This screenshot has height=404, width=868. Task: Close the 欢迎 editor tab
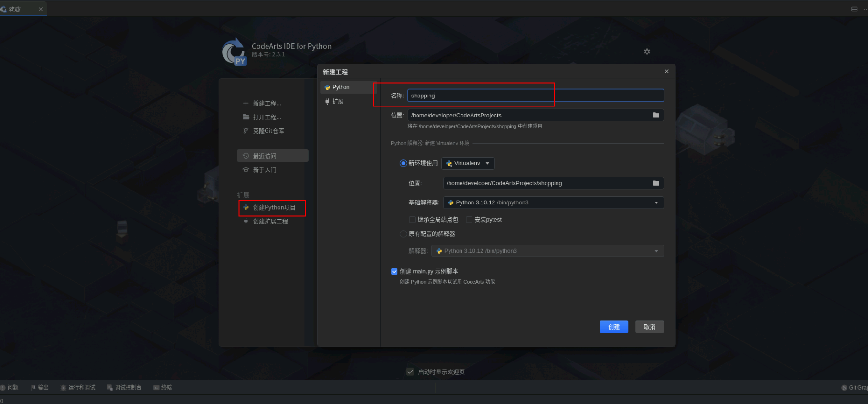(x=41, y=9)
